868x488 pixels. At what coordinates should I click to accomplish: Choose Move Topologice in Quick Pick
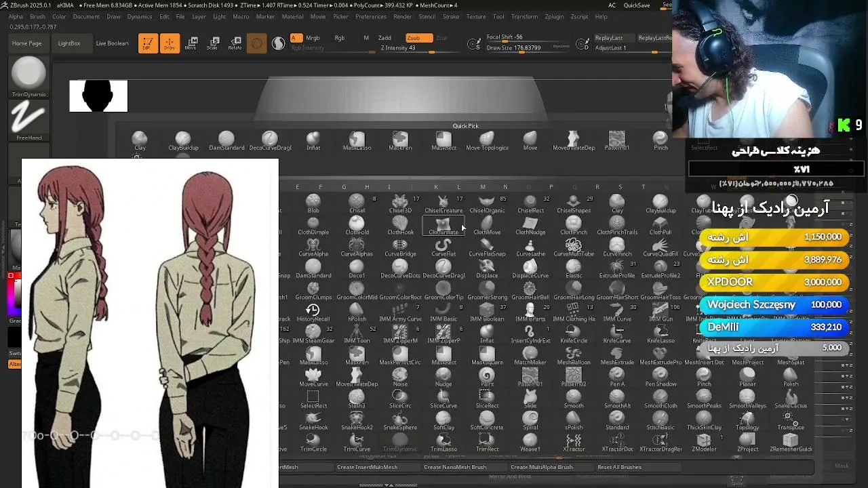click(x=487, y=141)
